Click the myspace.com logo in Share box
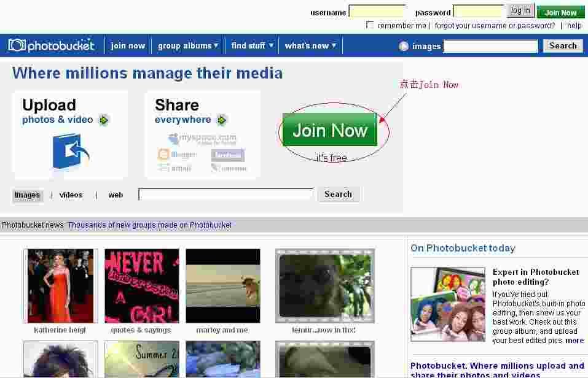This screenshot has height=378, width=588. (x=203, y=139)
